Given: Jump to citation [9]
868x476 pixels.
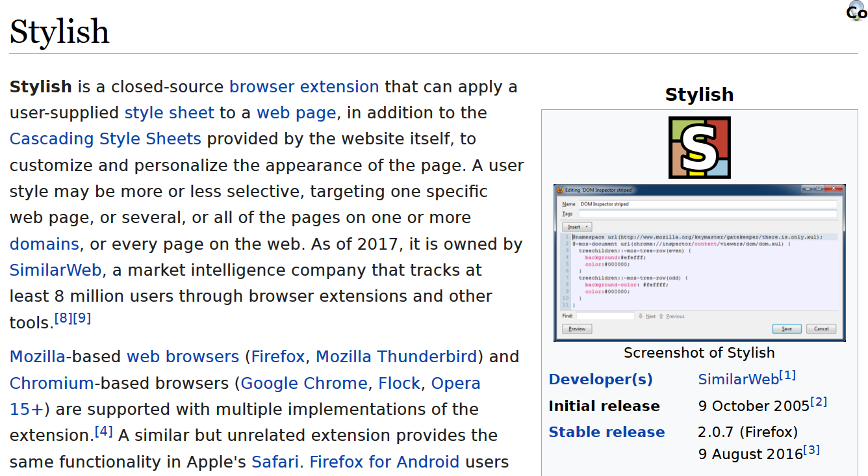Looking at the screenshot, I should [x=82, y=319].
